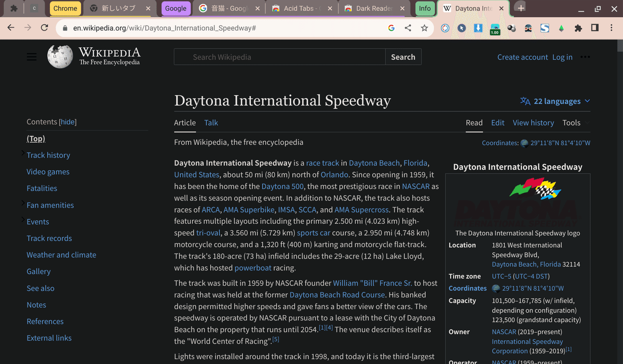Open the View history tab
This screenshot has width=623, height=364.
coord(533,123)
